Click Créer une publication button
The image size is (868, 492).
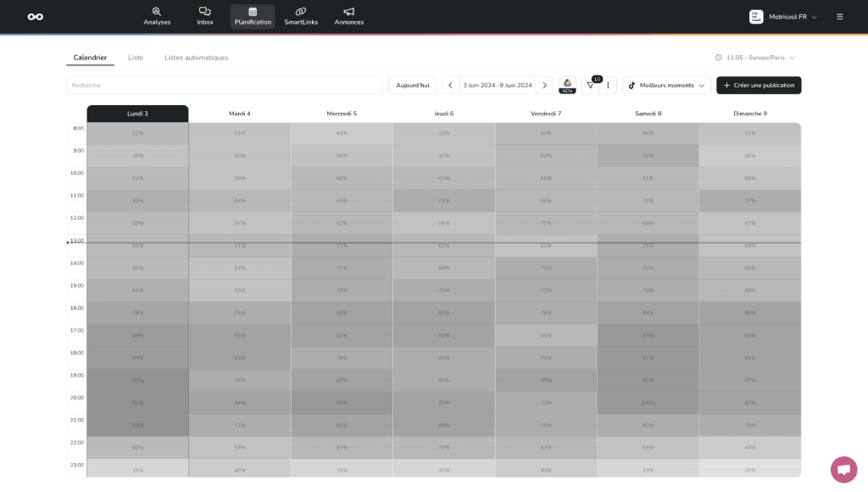759,86
